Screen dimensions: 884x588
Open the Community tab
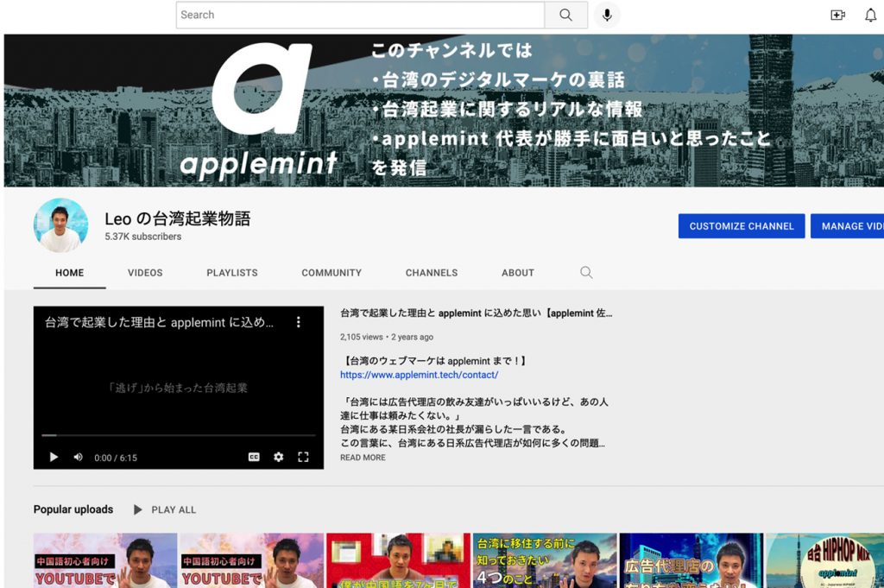click(331, 273)
